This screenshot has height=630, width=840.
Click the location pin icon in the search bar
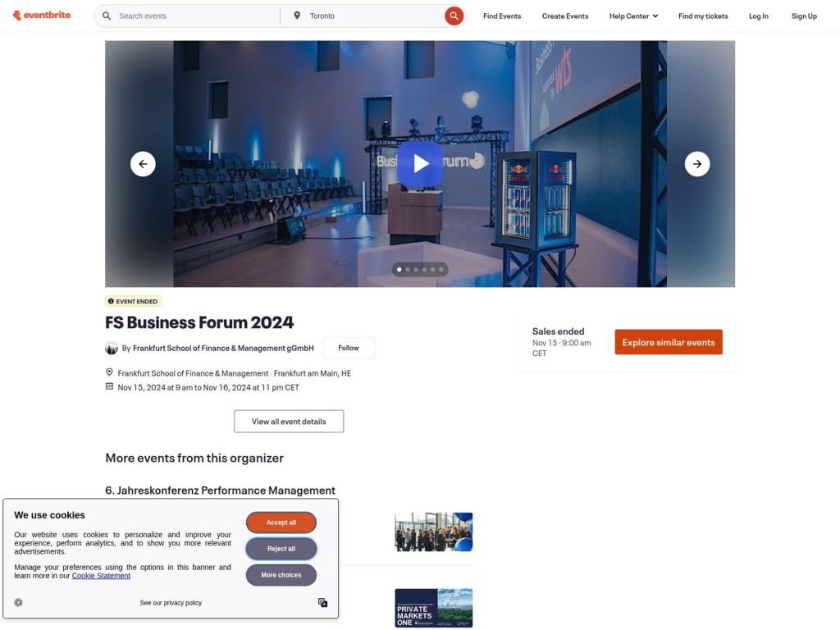(x=298, y=15)
